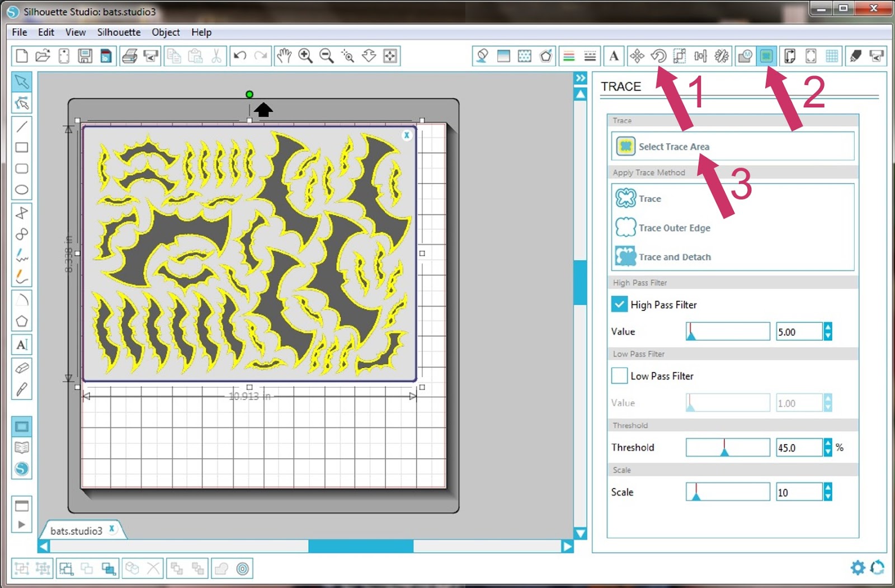Create a new blank document
This screenshot has width=895, height=588.
click(22, 56)
